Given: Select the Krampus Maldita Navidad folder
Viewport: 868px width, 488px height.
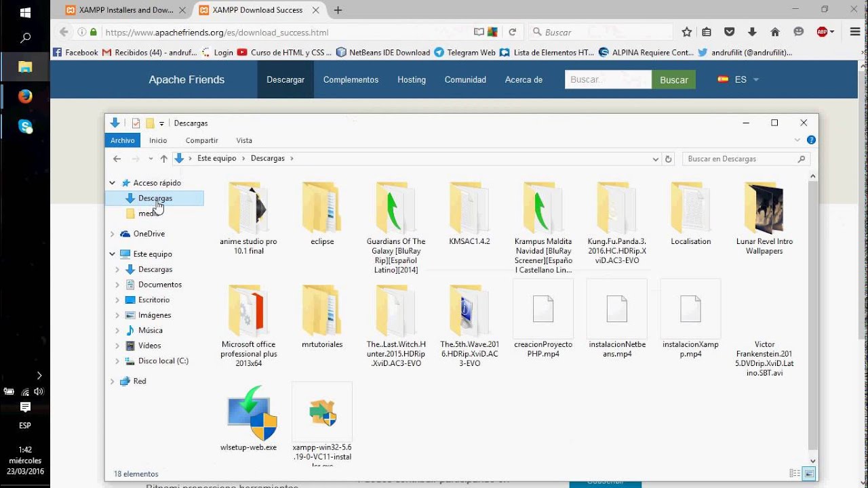Looking at the screenshot, I should [543, 228].
